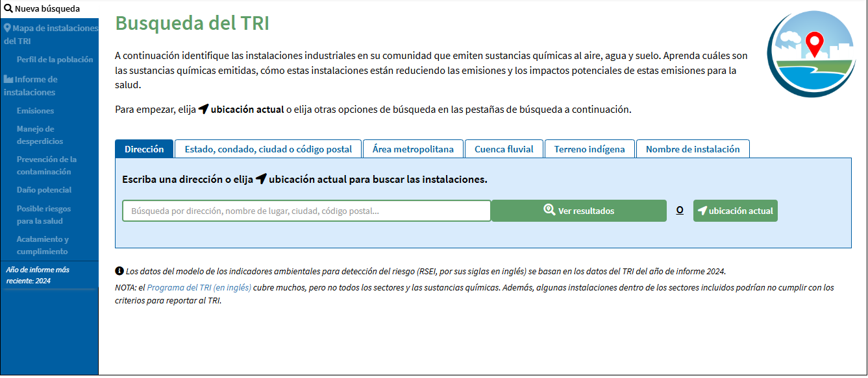Click the info icon before RSEI note
This screenshot has height=378, width=868.
[x=119, y=271]
